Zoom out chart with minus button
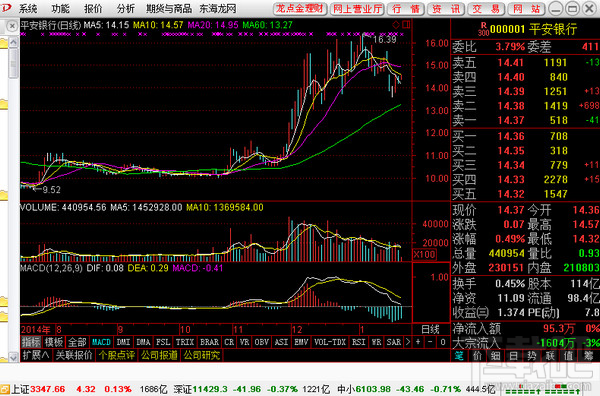Image resolution: width=600 pixels, height=396 pixels. pos(430,342)
